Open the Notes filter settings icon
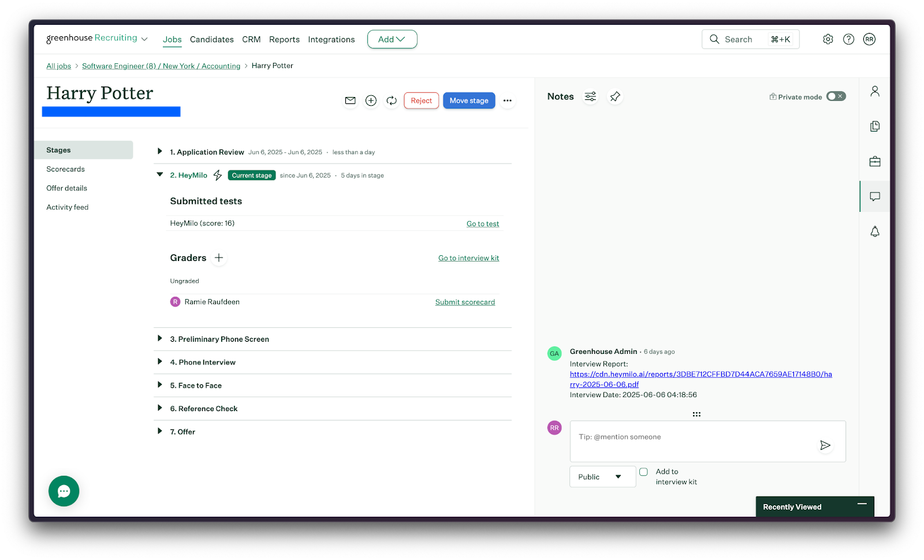 (590, 96)
